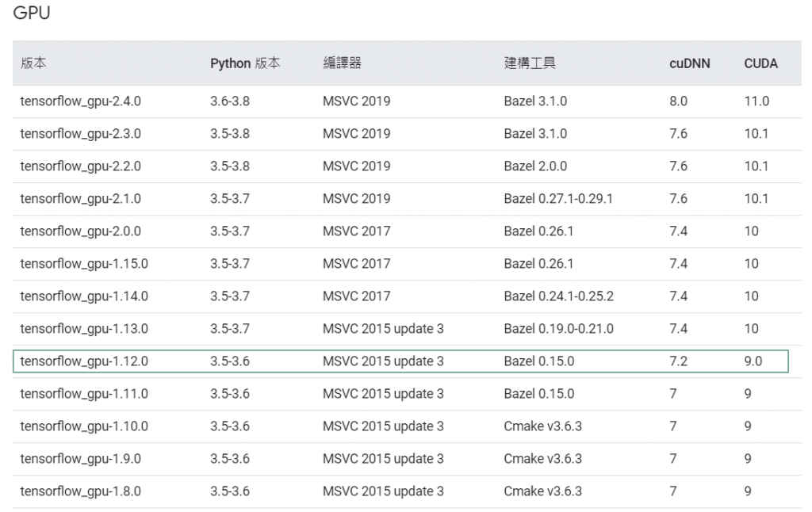The height and width of the screenshot is (512, 812).
Task: Click the 建構工具 column header
Action: click(530, 63)
